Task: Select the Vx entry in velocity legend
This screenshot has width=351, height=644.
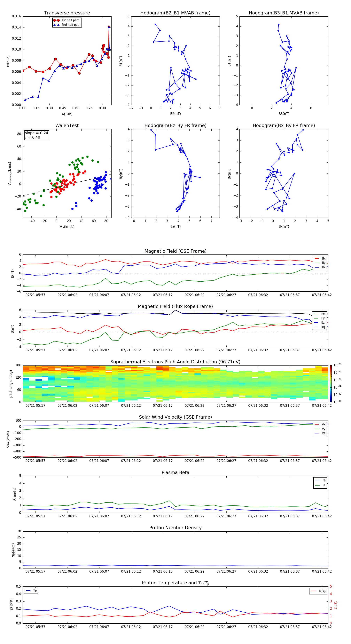Action: 320,425
